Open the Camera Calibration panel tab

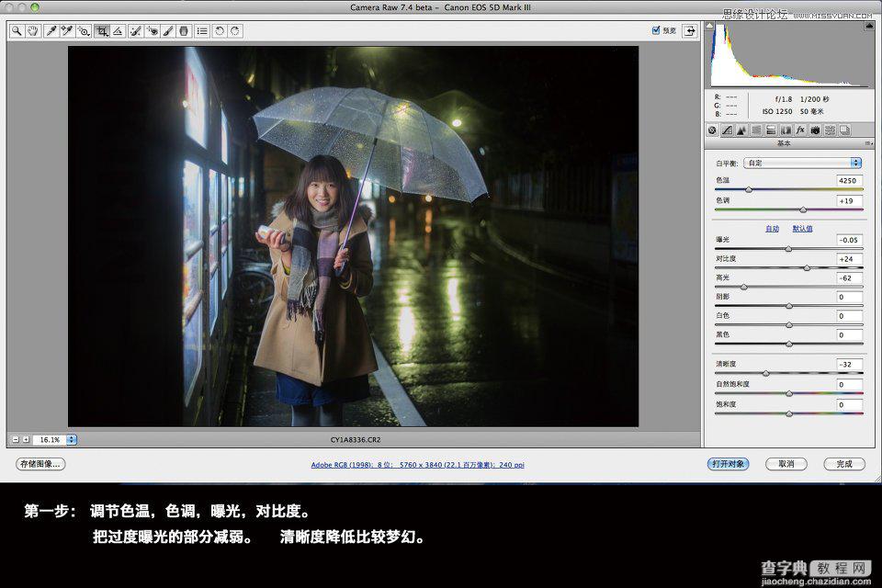[815, 130]
